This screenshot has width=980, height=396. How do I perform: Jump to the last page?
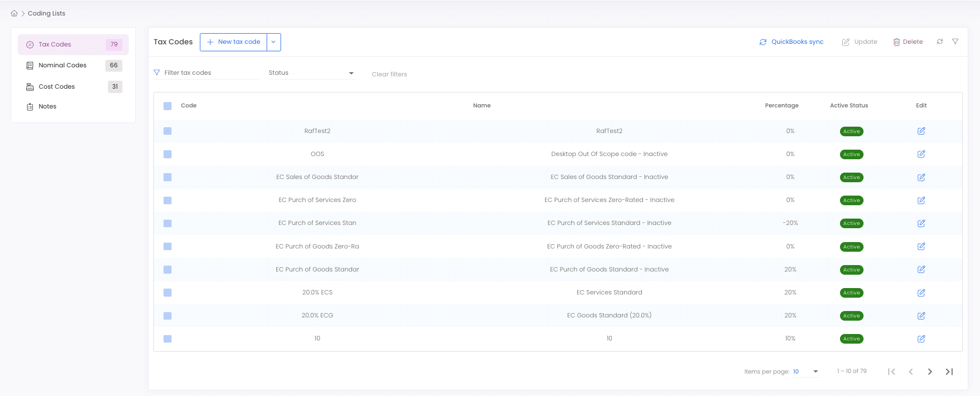[x=949, y=371]
